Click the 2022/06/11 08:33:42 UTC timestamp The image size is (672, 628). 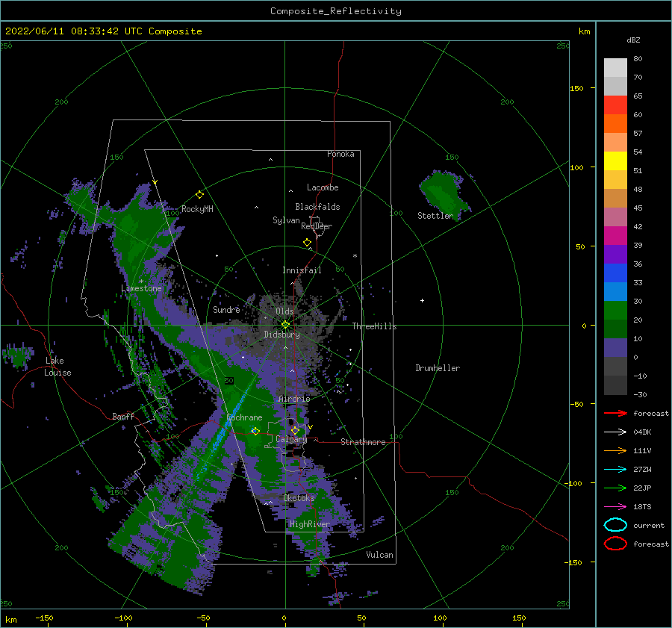point(69,31)
